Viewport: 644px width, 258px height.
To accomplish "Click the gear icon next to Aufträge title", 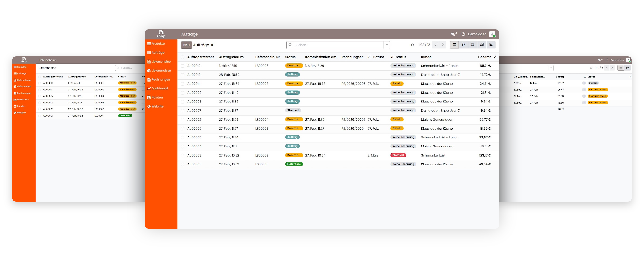I will [x=212, y=45].
